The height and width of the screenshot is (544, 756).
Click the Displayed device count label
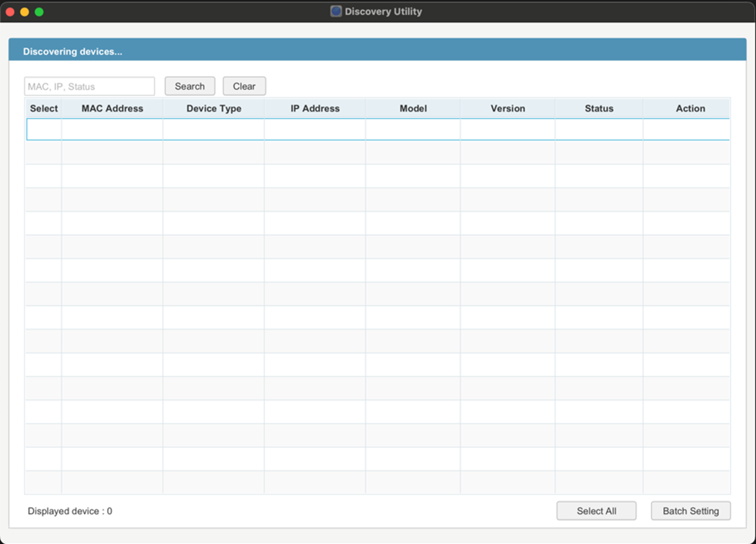[x=70, y=511]
